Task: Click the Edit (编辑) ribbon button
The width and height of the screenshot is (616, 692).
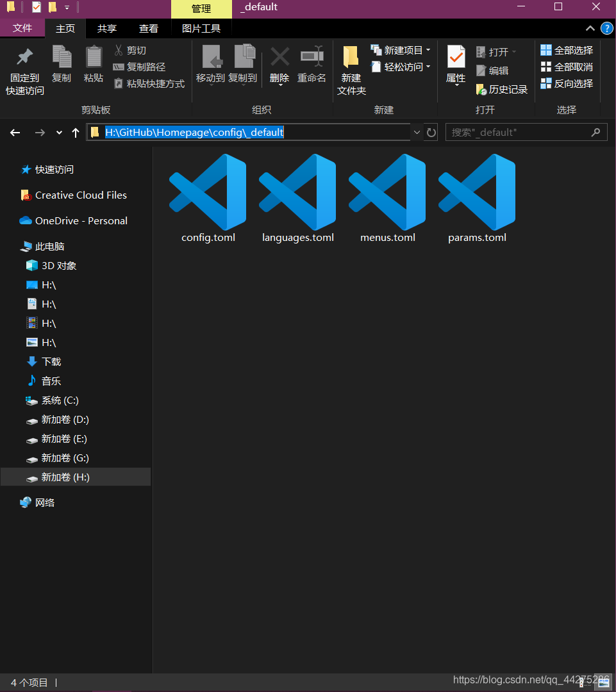Action: (x=492, y=70)
